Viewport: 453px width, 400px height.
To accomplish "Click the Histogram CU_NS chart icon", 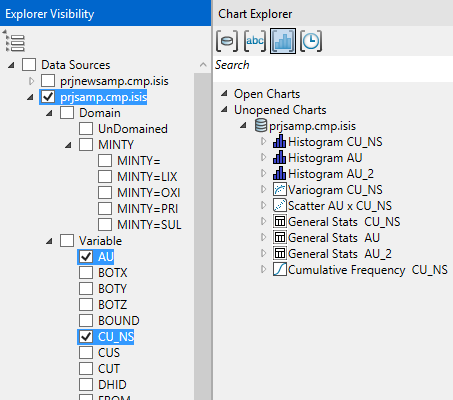I will point(279,142).
